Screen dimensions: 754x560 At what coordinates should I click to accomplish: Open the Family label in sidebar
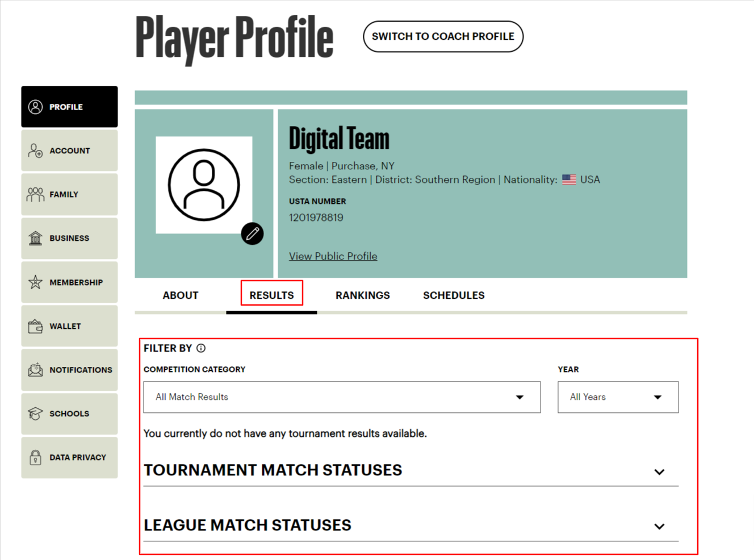click(x=64, y=194)
